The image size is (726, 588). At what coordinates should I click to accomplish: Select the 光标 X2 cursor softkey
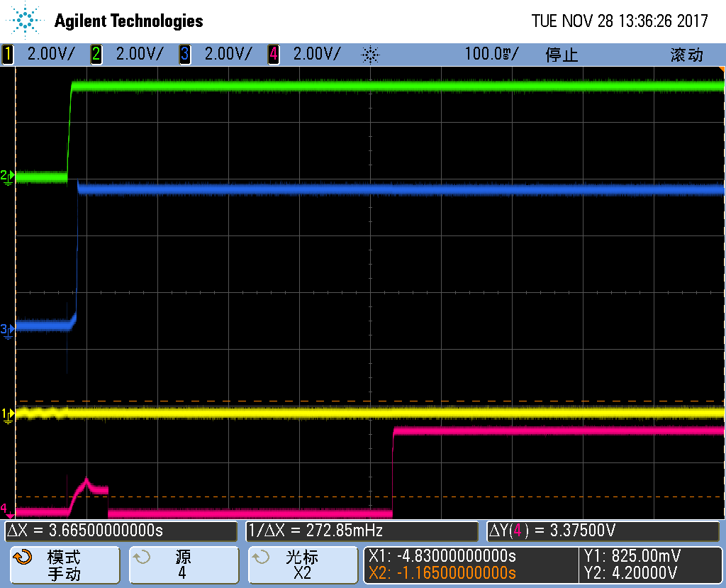tap(303, 565)
